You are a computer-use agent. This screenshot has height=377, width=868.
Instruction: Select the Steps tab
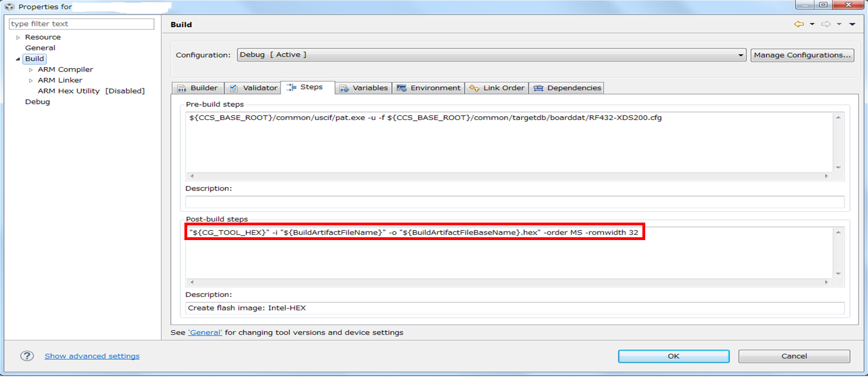(x=307, y=87)
